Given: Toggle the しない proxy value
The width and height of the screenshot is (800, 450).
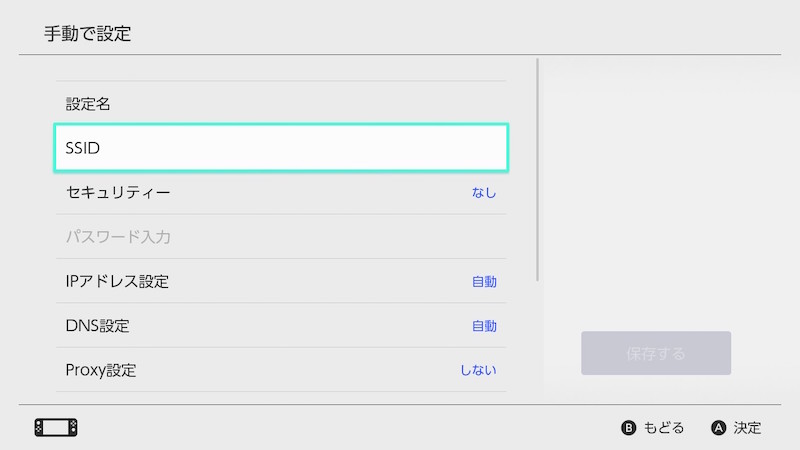Looking at the screenshot, I should [x=478, y=370].
